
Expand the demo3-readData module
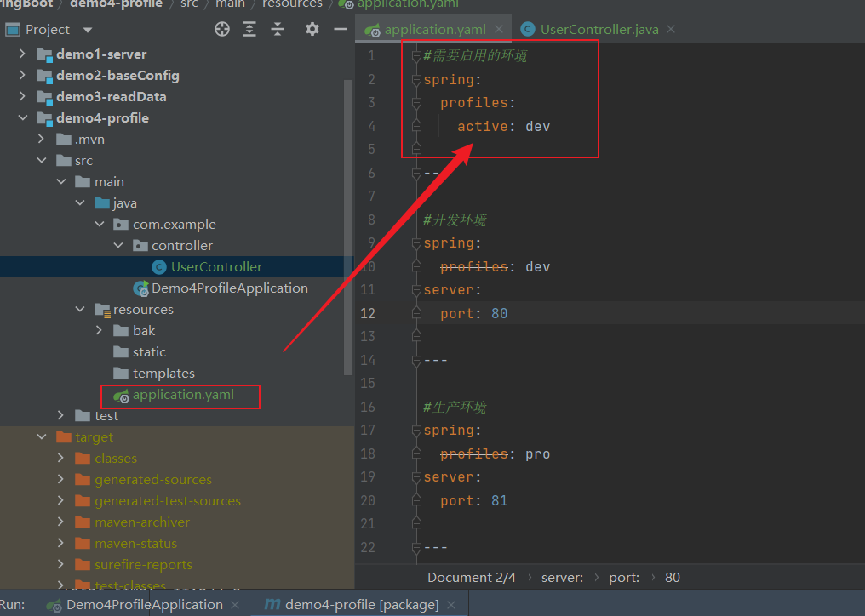click(22, 96)
